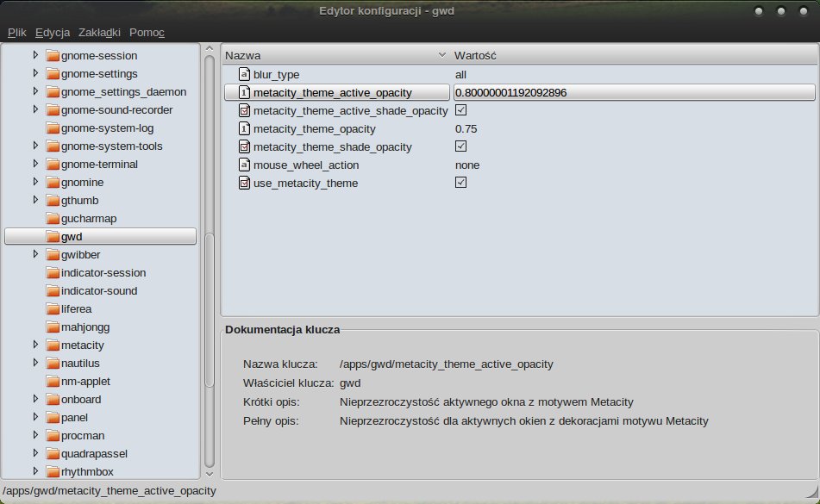The width and height of the screenshot is (820, 504).
Task: Toggle the metacity_theme_active_shade_opacity checkbox
Action: coord(460,110)
